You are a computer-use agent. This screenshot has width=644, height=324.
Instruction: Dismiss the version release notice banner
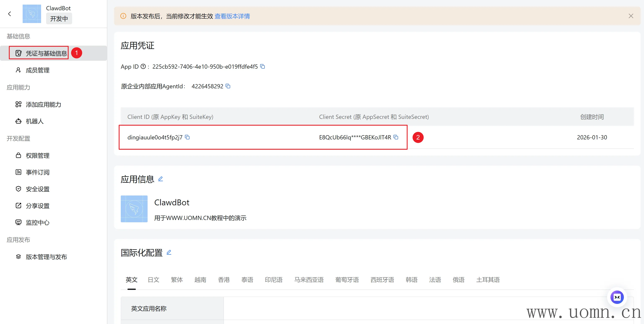click(x=631, y=16)
